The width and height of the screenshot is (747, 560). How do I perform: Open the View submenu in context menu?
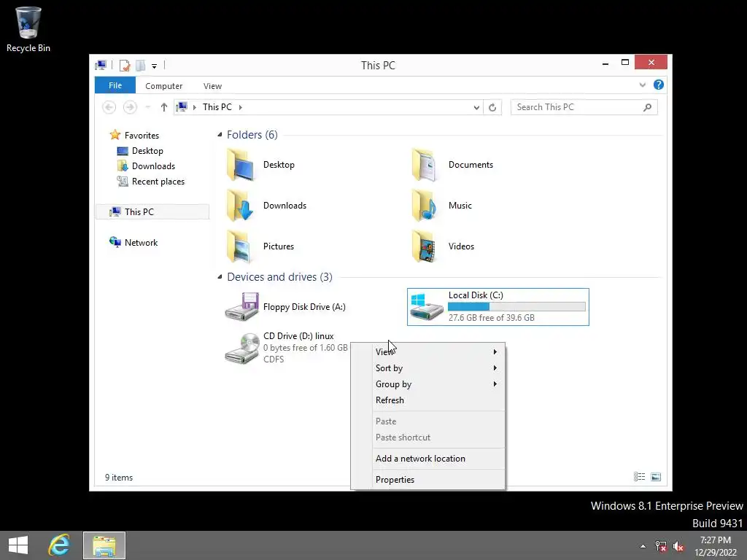[427, 352]
